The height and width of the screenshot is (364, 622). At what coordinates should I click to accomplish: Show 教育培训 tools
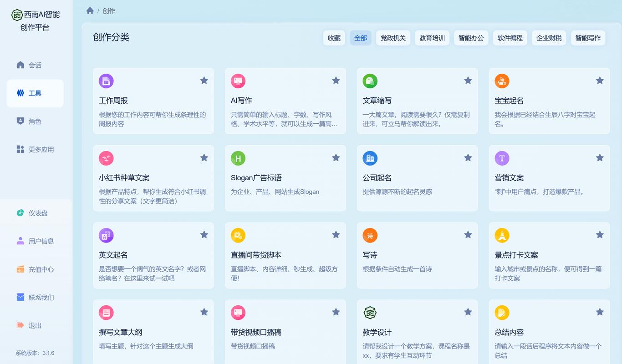coord(432,38)
